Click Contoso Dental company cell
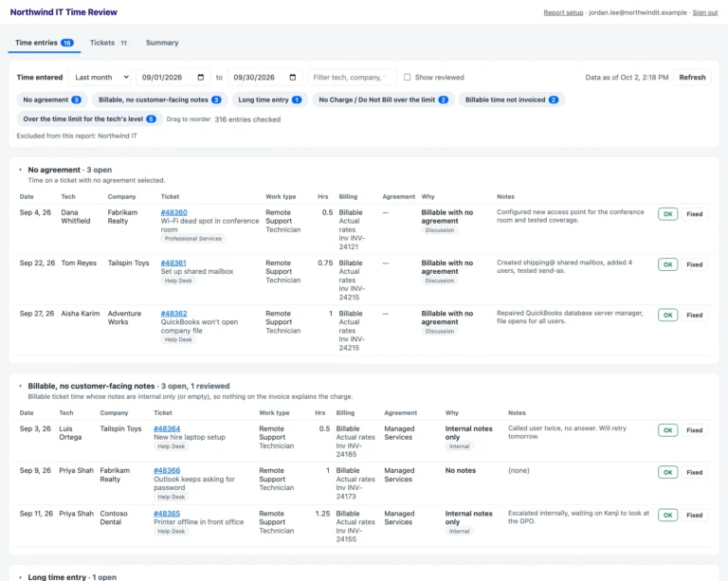 click(114, 517)
